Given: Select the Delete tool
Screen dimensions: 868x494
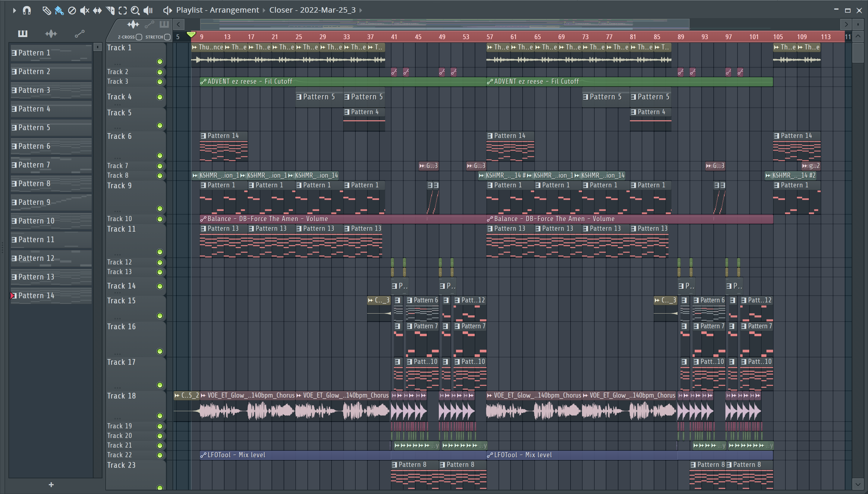Looking at the screenshot, I should pos(72,11).
